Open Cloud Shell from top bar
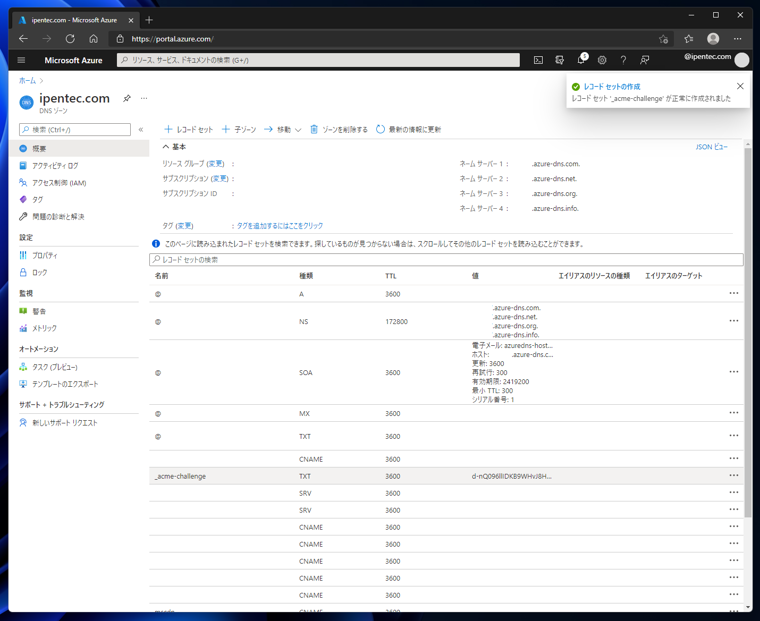This screenshot has height=621, width=760. (538, 60)
